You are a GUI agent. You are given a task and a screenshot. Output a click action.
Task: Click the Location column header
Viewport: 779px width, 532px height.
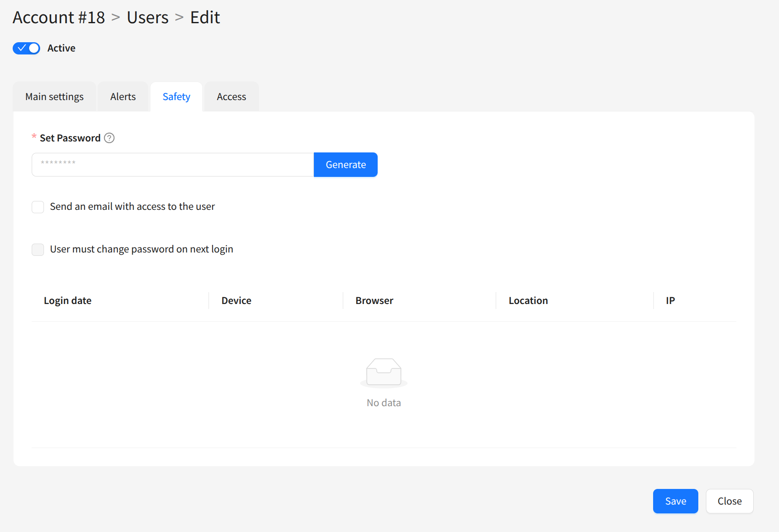click(x=528, y=301)
